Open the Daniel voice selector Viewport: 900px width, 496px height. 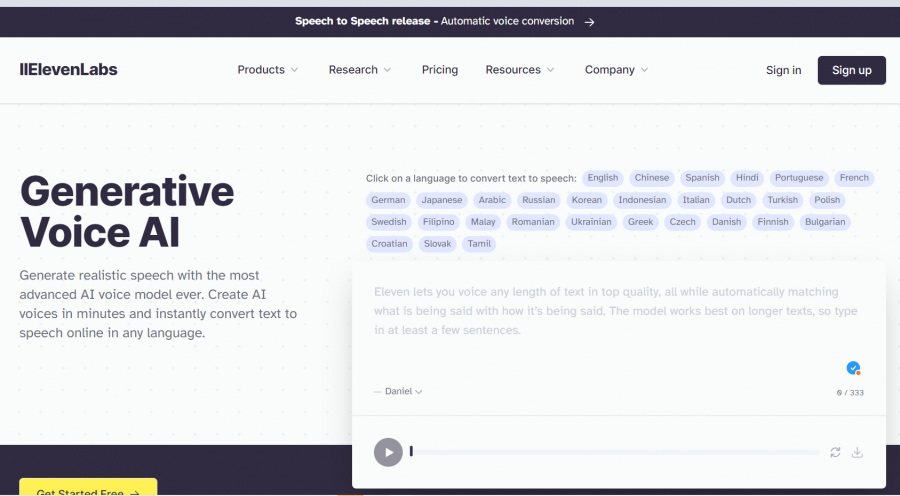(398, 391)
